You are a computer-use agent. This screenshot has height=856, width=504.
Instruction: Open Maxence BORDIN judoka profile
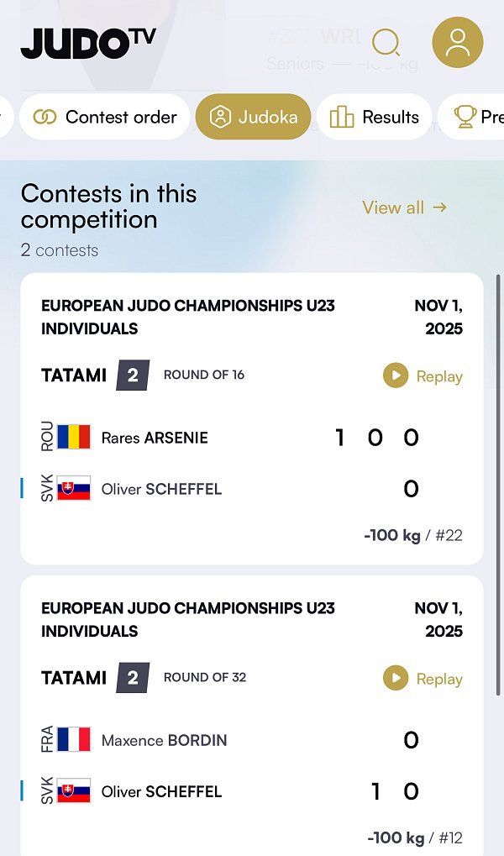tap(164, 740)
